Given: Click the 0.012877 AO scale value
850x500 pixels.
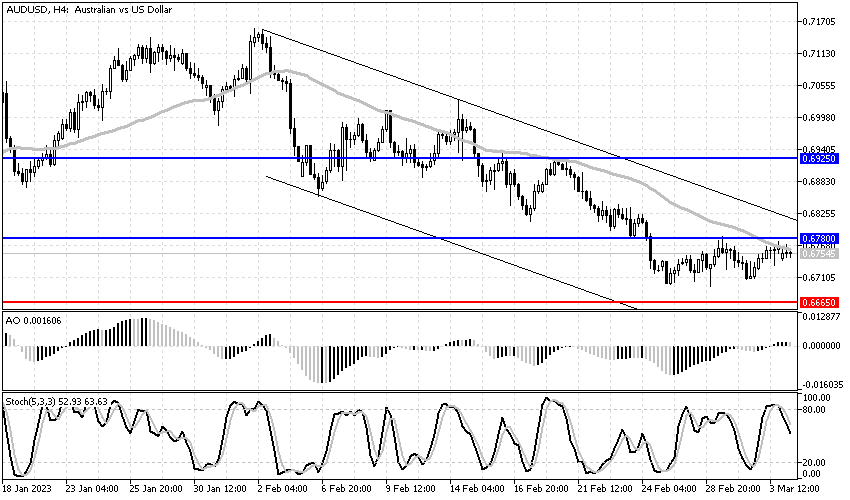Looking at the screenshot, I should (821, 316).
